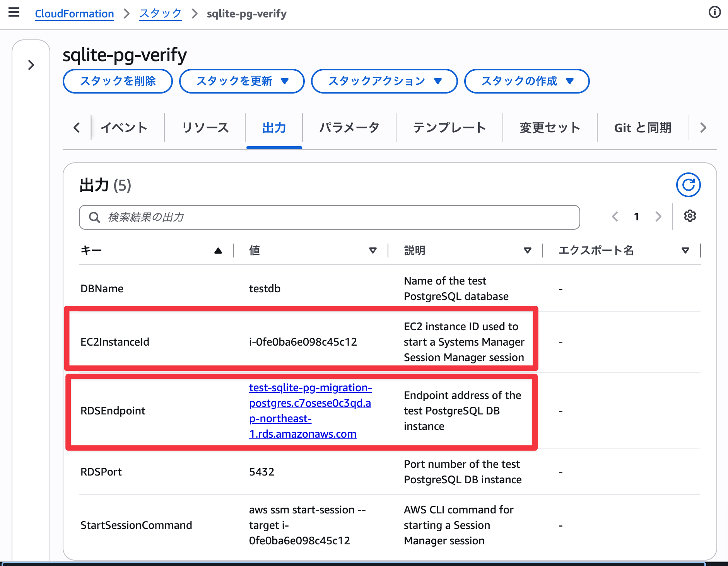Select the 5432 port value
728x566 pixels.
[261, 472]
